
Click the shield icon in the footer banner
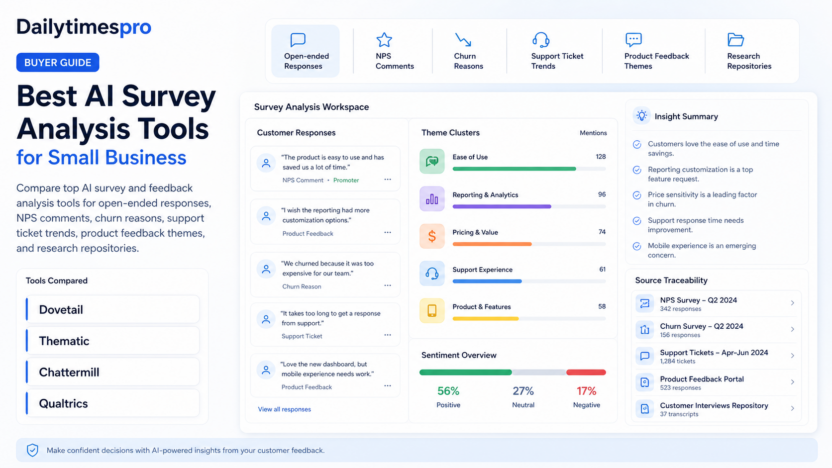32,450
